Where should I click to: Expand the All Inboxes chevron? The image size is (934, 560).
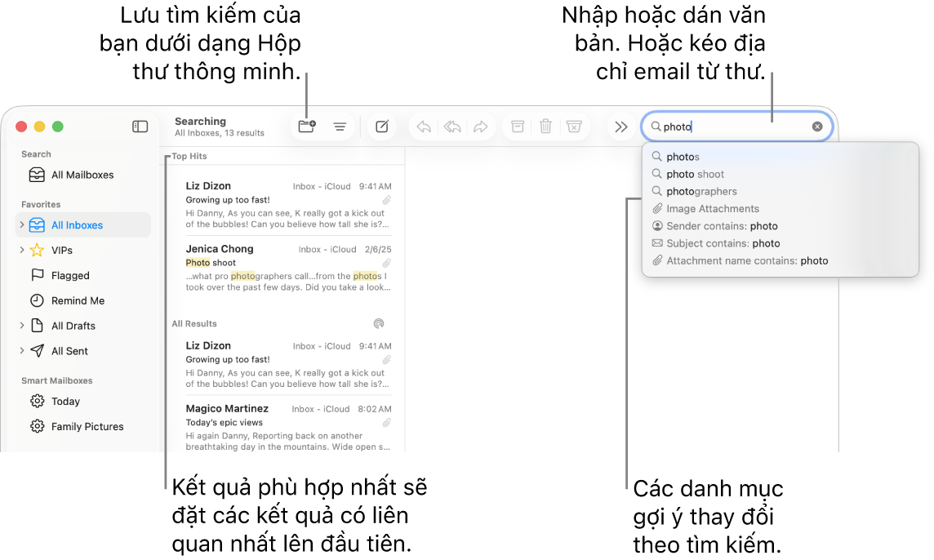pos(22,224)
